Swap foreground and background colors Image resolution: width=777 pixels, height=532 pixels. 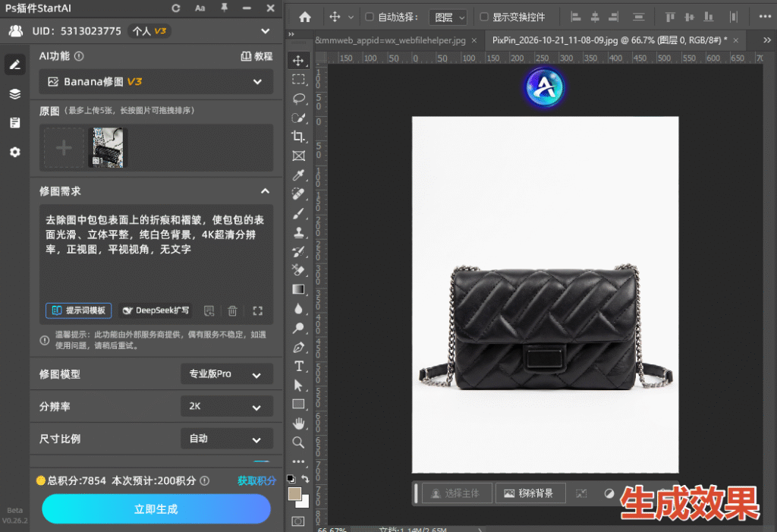tap(305, 479)
